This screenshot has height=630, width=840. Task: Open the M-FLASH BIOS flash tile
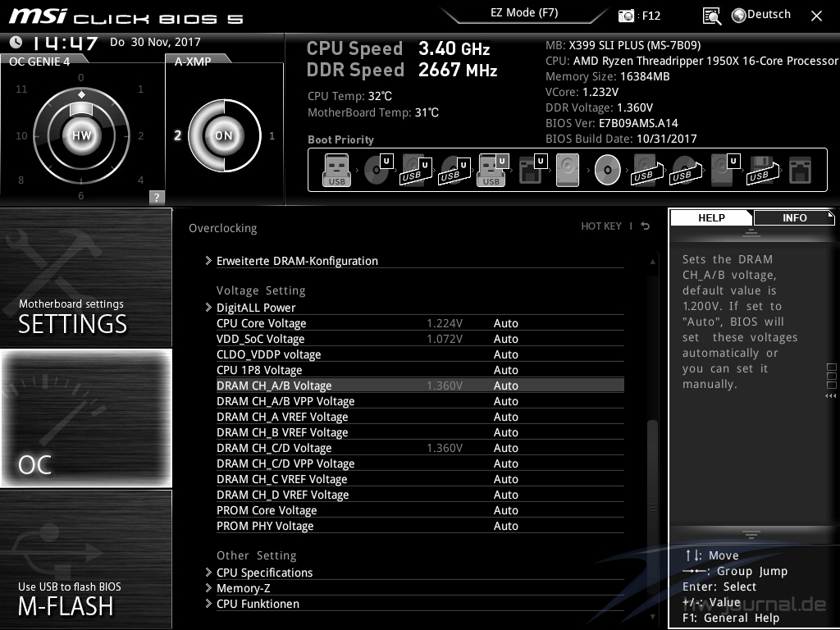tap(86, 559)
